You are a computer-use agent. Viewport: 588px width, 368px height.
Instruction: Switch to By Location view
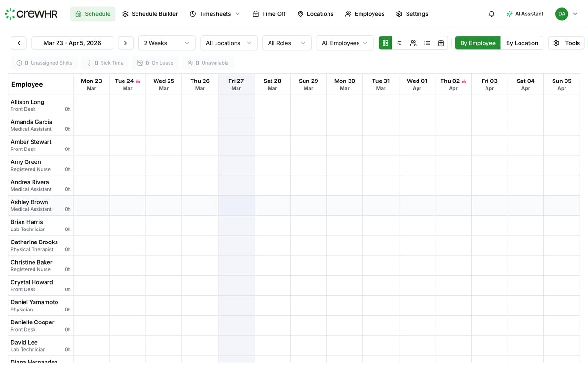(522, 43)
